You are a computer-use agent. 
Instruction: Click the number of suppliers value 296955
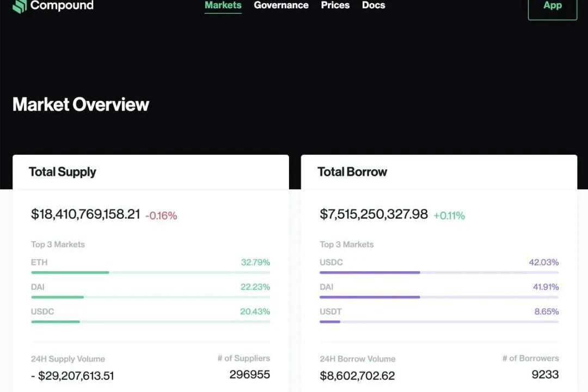(x=249, y=375)
